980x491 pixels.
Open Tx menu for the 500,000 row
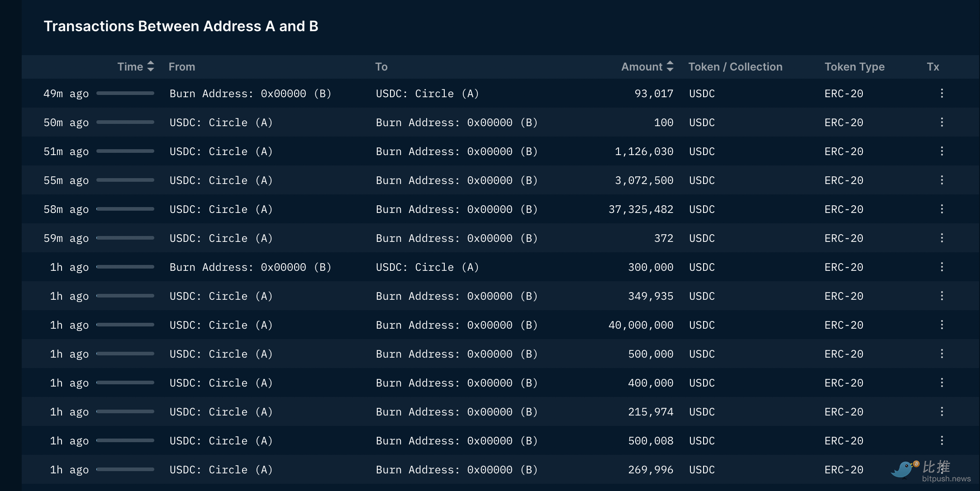point(942,354)
